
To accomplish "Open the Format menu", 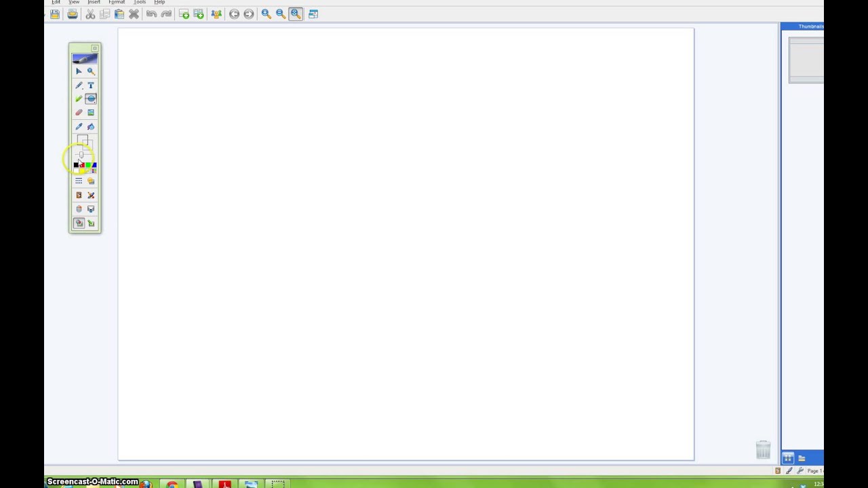I will click(x=117, y=2).
